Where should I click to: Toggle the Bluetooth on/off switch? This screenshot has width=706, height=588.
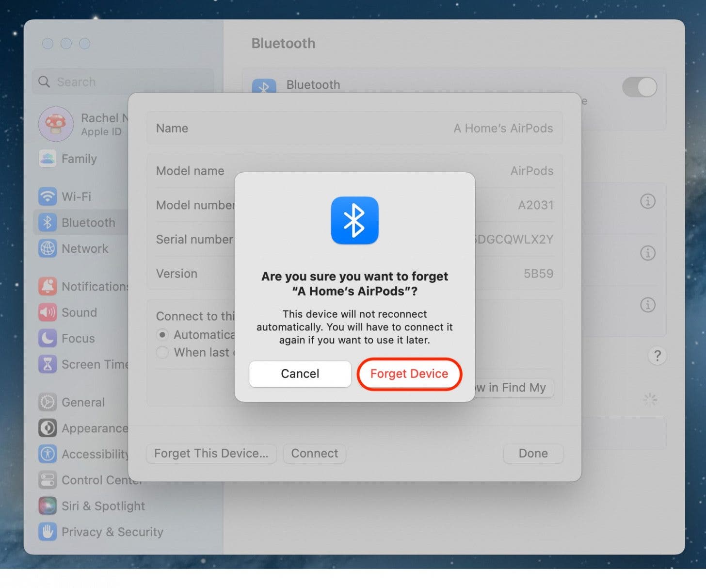[x=639, y=87]
